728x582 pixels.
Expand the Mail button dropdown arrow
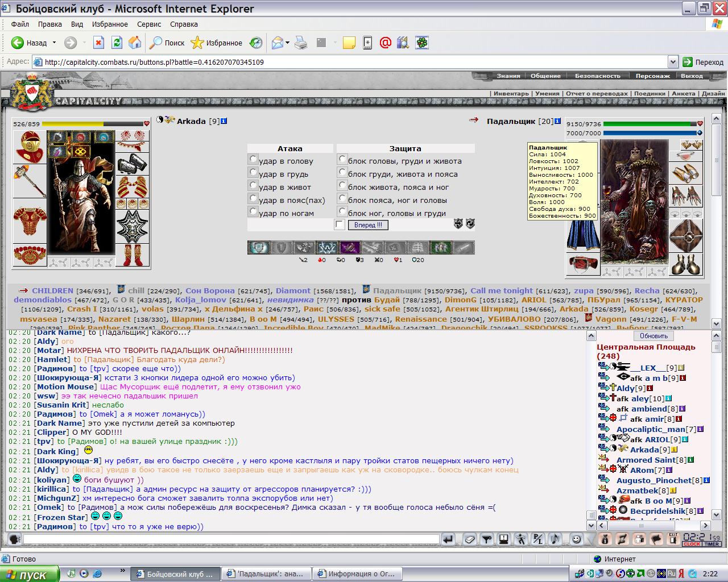(x=288, y=43)
